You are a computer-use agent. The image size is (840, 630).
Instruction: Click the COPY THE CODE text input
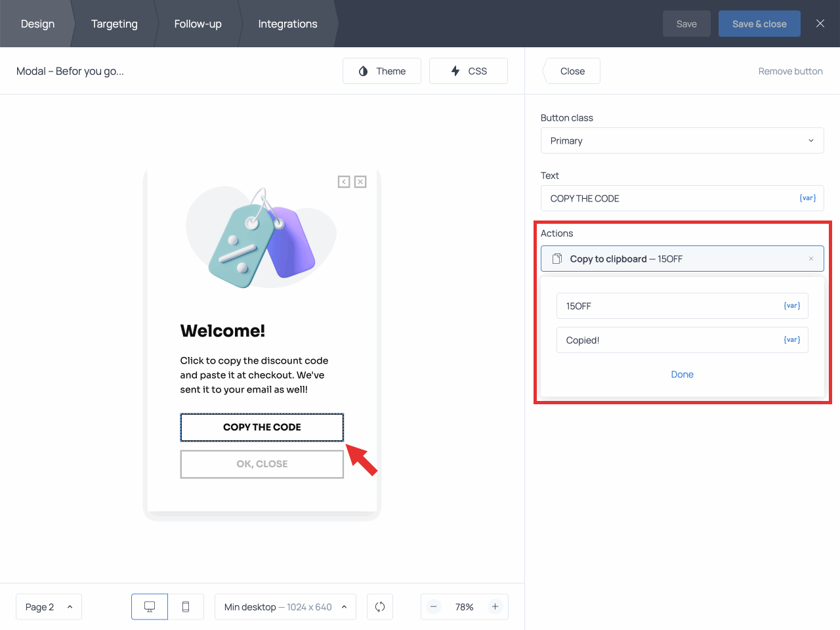(669, 198)
